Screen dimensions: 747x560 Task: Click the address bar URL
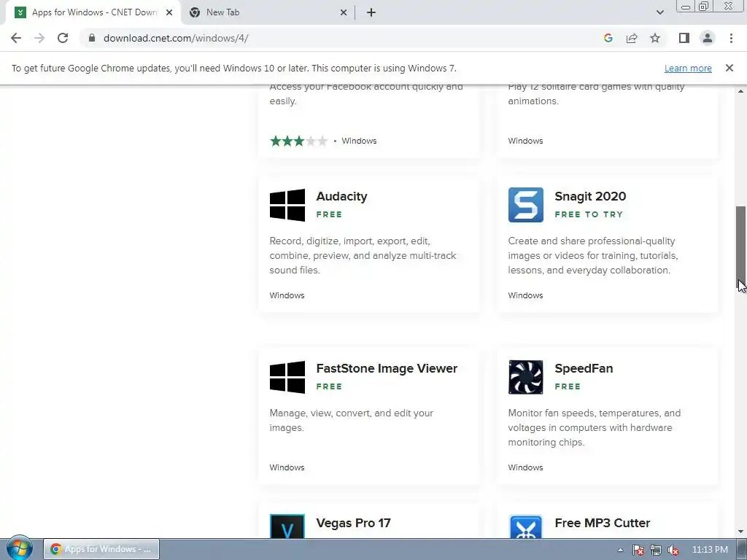point(176,38)
